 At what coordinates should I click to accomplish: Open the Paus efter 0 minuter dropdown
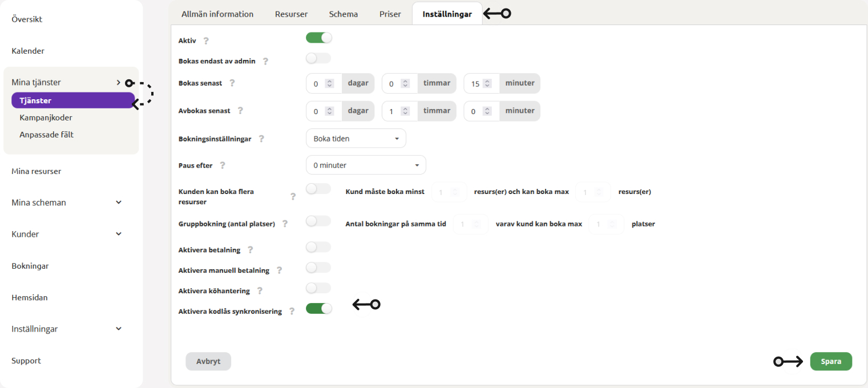(366, 165)
